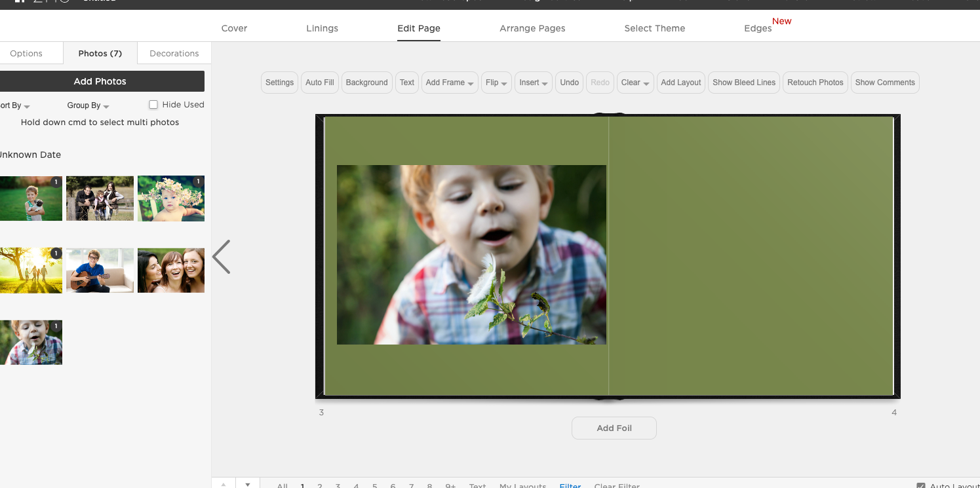Click Show Comments
Image resolution: width=980 pixels, height=488 pixels.
click(885, 83)
